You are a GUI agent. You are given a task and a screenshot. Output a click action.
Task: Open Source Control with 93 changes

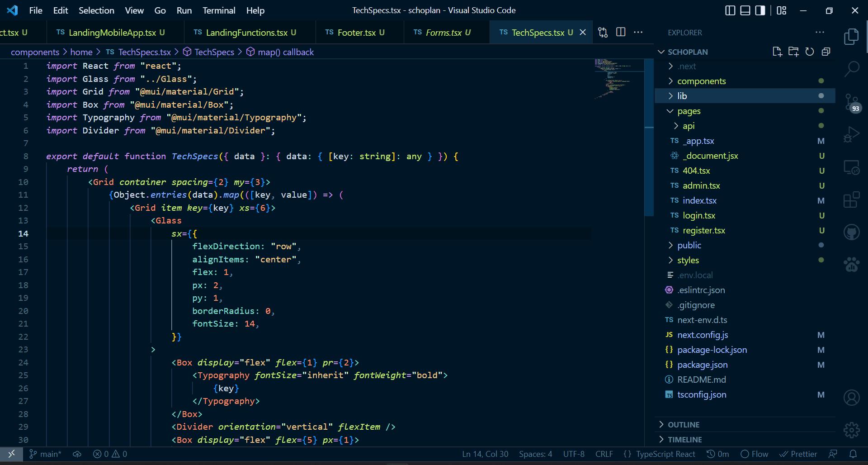click(x=852, y=103)
